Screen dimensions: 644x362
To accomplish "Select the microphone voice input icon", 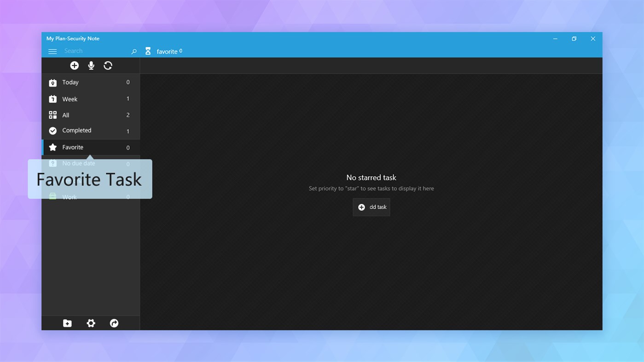I will click(x=91, y=65).
